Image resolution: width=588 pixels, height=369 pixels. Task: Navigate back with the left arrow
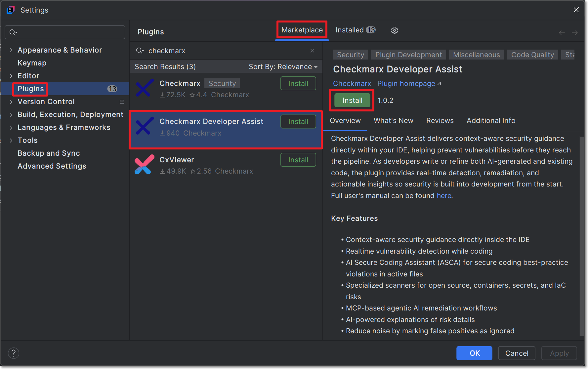tap(562, 32)
